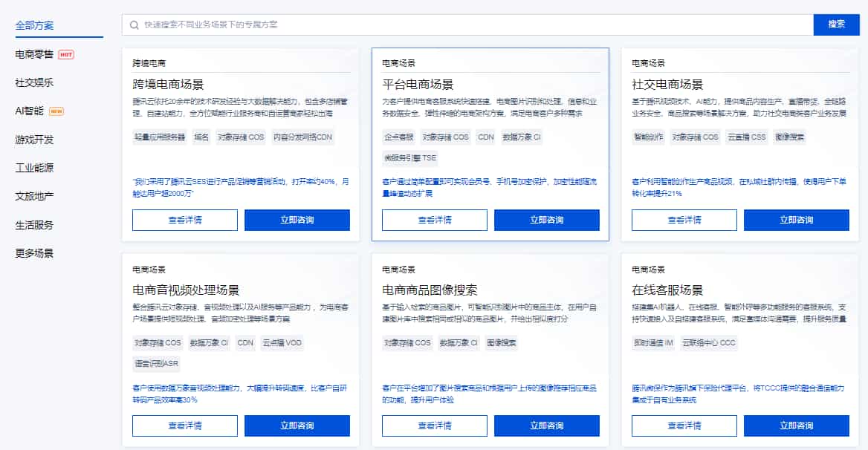Choose 生活服务 in the sidebar

point(34,224)
